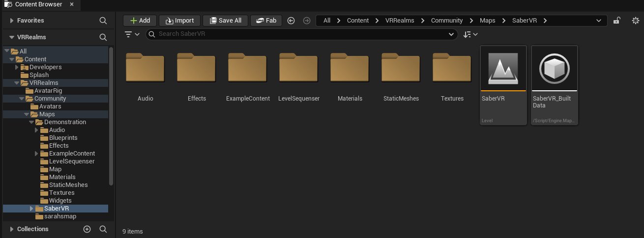Click Save All button

pos(226,21)
